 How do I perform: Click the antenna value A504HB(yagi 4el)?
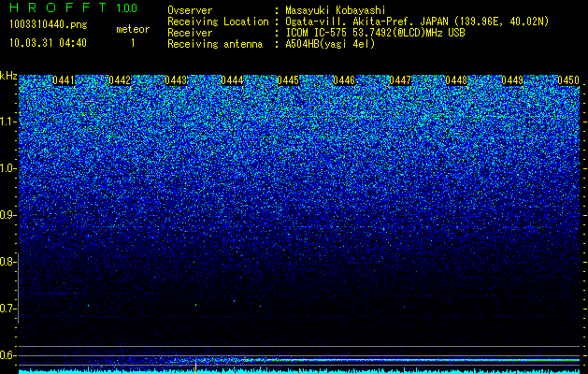point(330,44)
